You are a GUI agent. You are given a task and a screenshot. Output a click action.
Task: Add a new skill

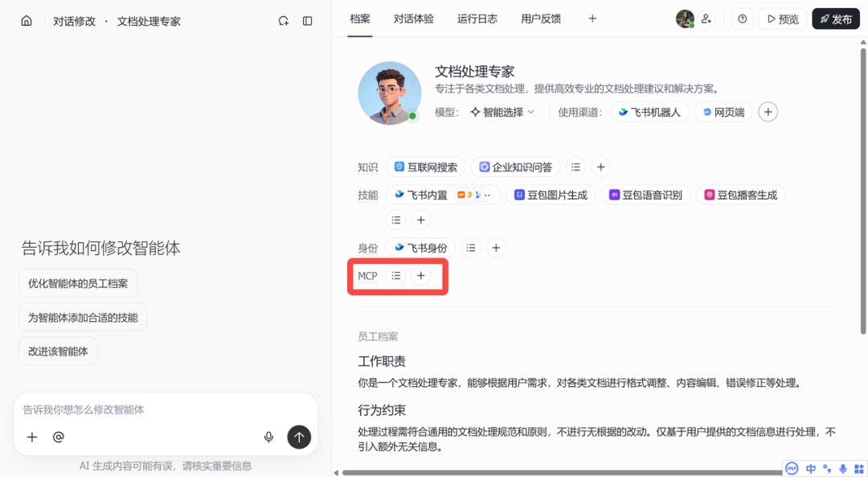tap(420, 220)
